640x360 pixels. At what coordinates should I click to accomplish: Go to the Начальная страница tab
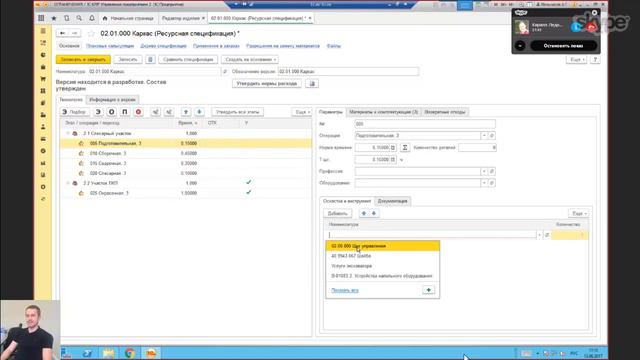[128, 18]
